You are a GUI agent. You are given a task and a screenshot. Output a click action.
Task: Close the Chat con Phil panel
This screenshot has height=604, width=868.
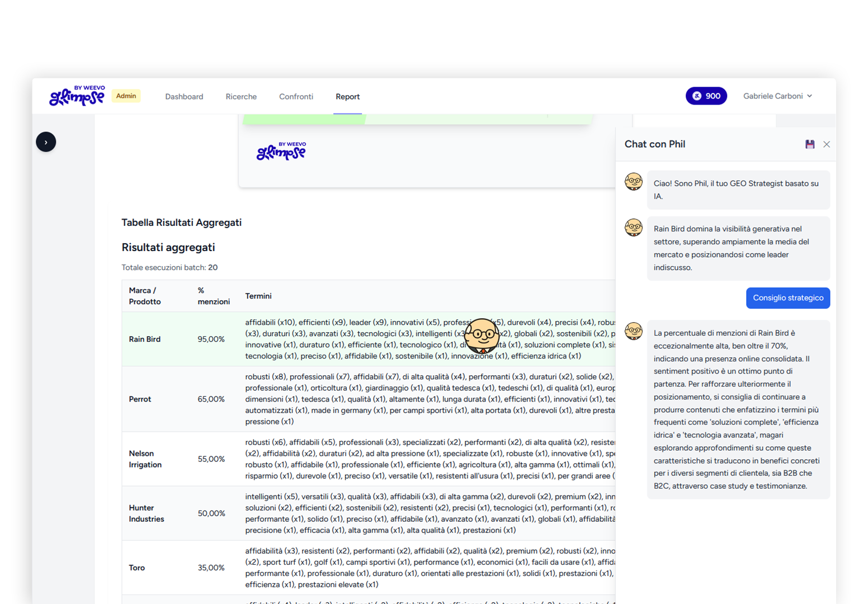click(827, 144)
